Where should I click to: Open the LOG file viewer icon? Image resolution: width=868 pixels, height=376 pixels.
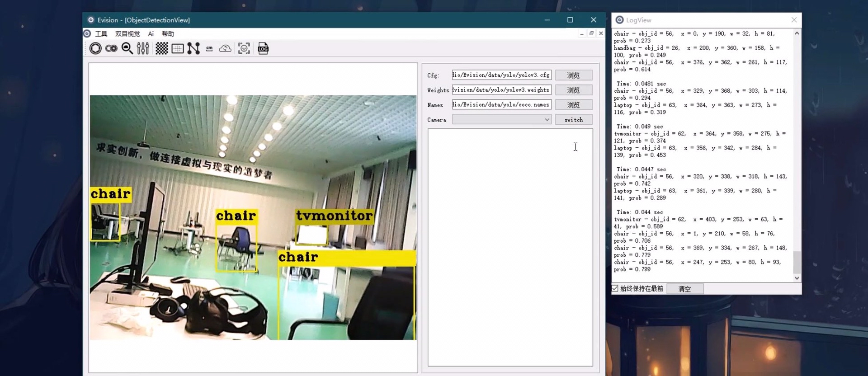(263, 48)
